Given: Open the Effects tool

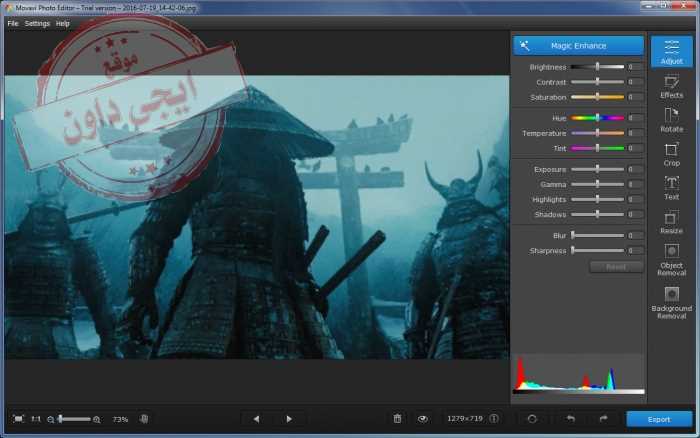Looking at the screenshot, I should (671, 87).
